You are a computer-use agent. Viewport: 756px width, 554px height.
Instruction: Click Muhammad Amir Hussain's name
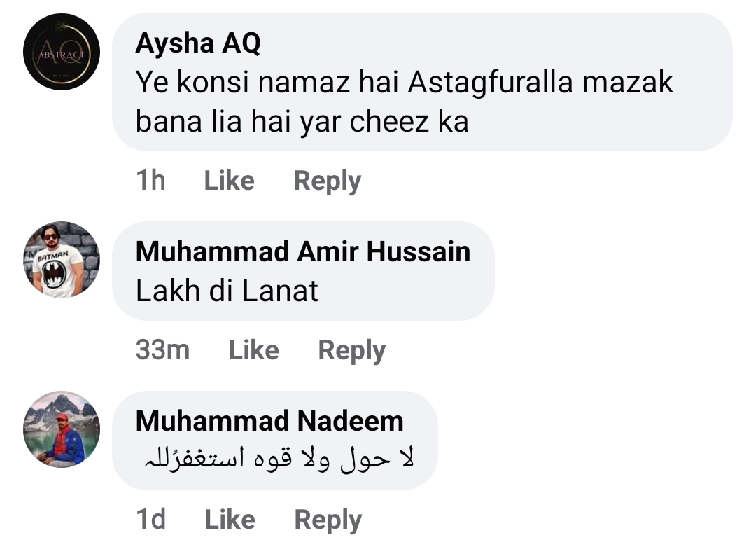302,251
